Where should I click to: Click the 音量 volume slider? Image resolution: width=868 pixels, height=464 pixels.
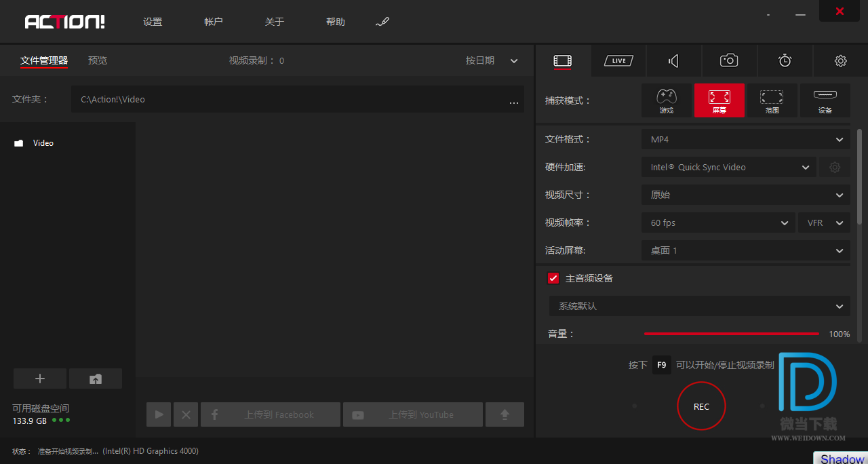pos(731,334)
